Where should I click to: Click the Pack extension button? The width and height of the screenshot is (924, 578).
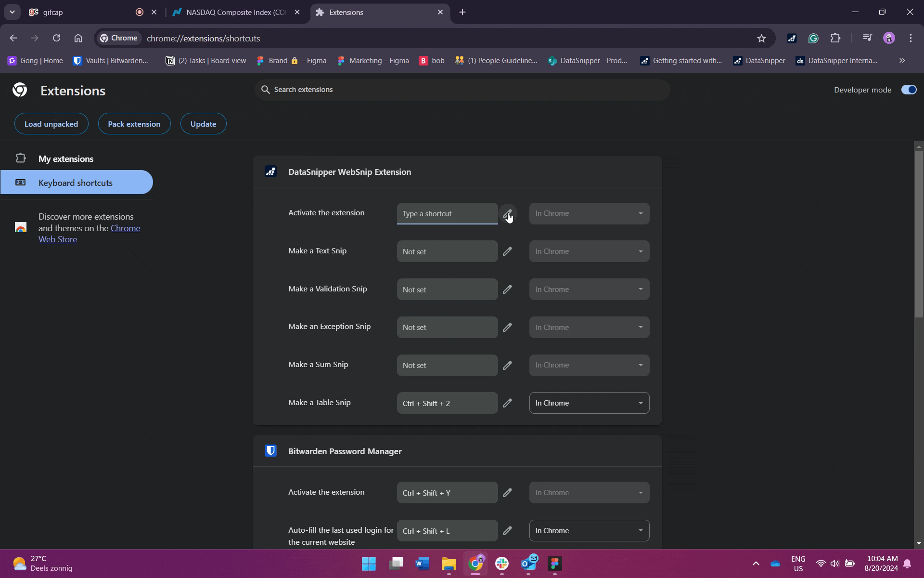134,124
